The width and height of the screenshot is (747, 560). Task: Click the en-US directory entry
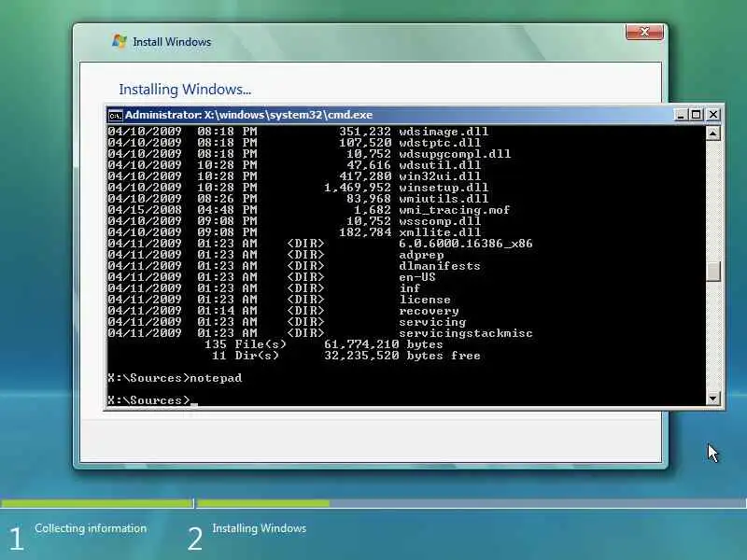point(417,276)
